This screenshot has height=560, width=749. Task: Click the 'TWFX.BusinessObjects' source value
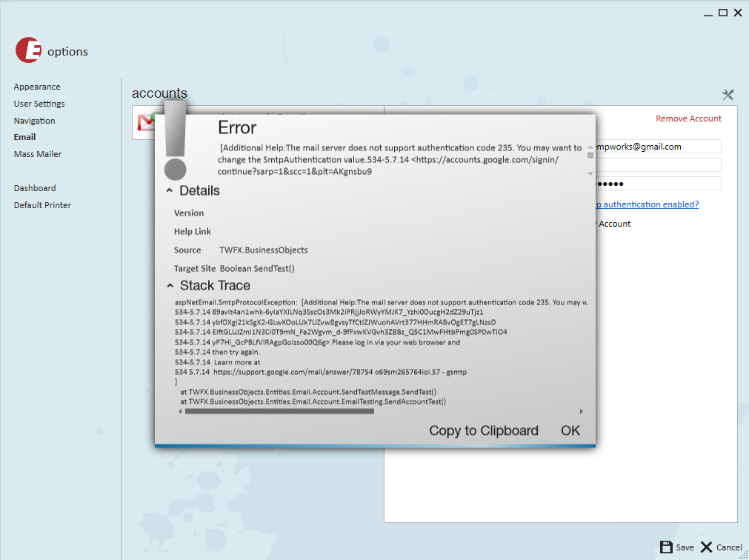[x=263, y=250]
